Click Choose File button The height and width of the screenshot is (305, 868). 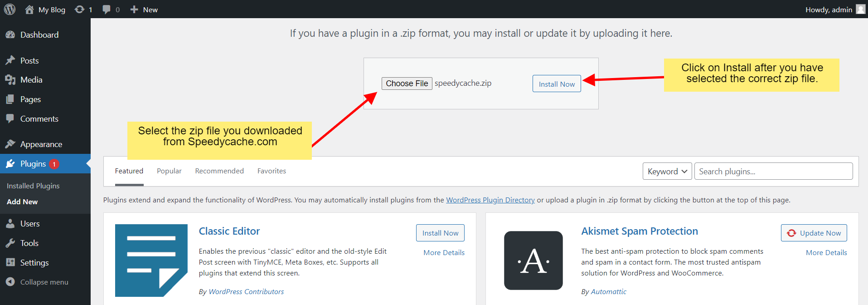(x=407, y=84)
